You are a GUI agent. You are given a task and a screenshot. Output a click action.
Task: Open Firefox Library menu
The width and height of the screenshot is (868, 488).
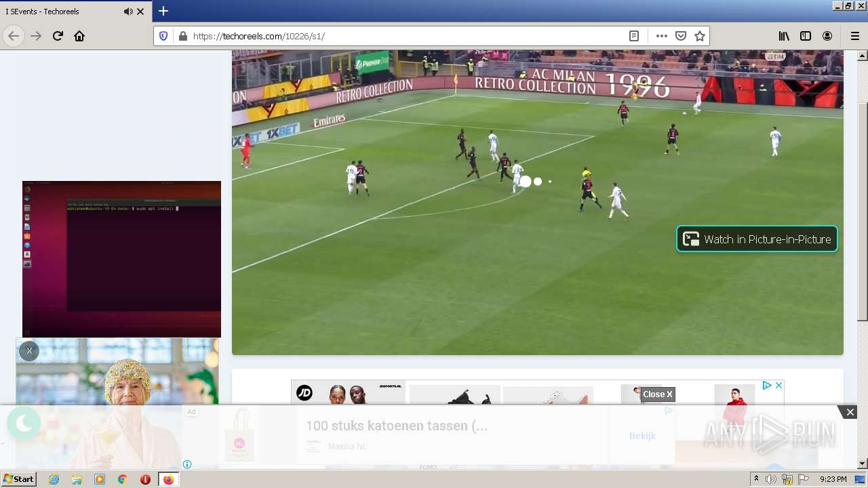[784, 36]
